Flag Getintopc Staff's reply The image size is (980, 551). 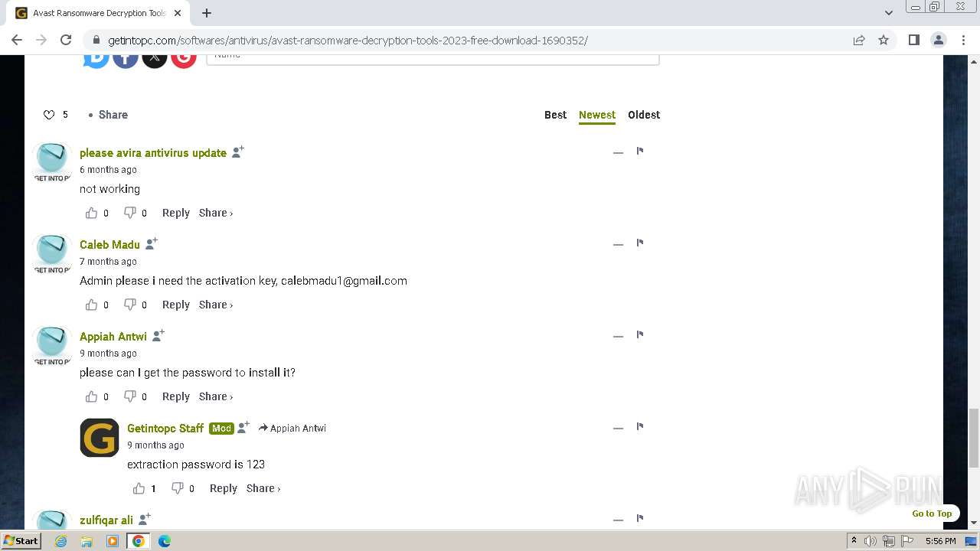640,427
